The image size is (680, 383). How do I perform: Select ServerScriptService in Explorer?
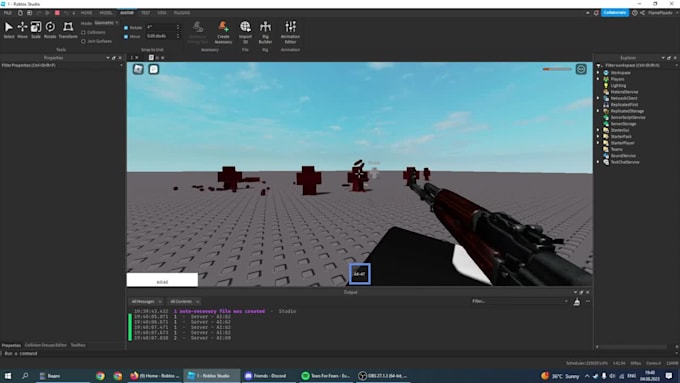point(628,118)
